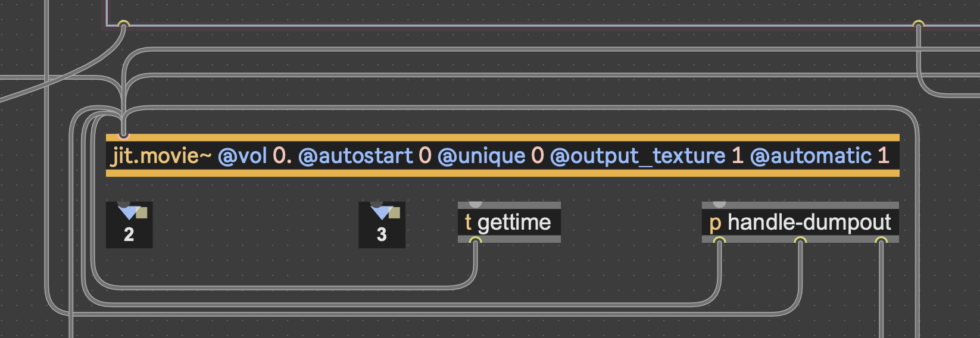
Task: Click the @vol attribute in jit.movie~
Action: coord(243,156)
